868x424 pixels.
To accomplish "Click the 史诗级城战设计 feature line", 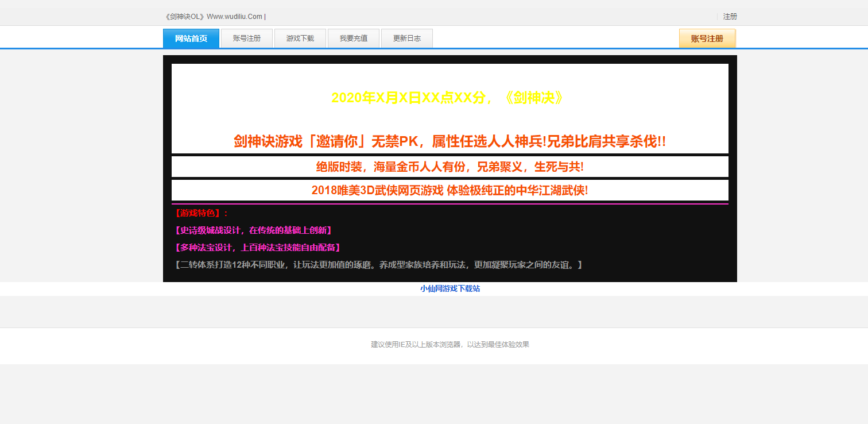I will 253,230.
